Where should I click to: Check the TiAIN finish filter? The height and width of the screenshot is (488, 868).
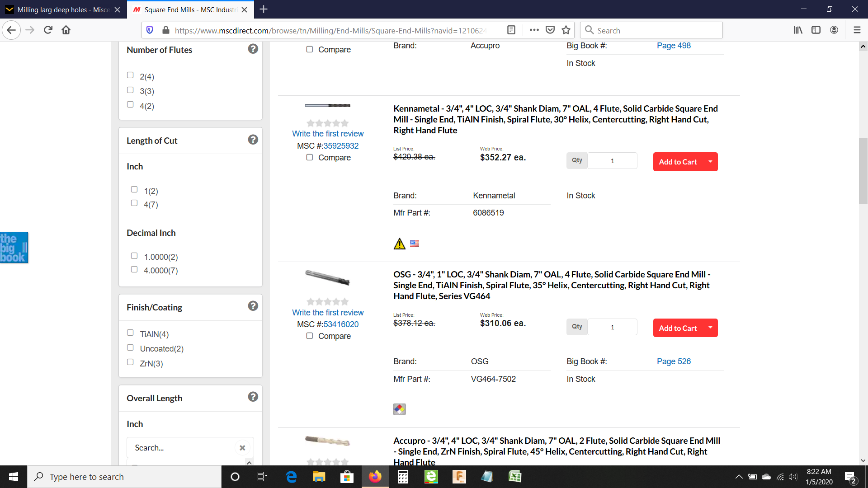(x=130, y=333)
